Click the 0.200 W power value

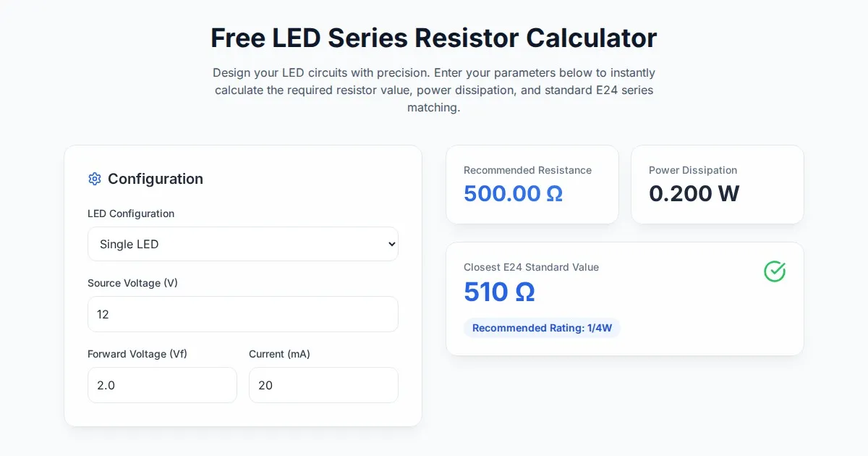[694, 194]
